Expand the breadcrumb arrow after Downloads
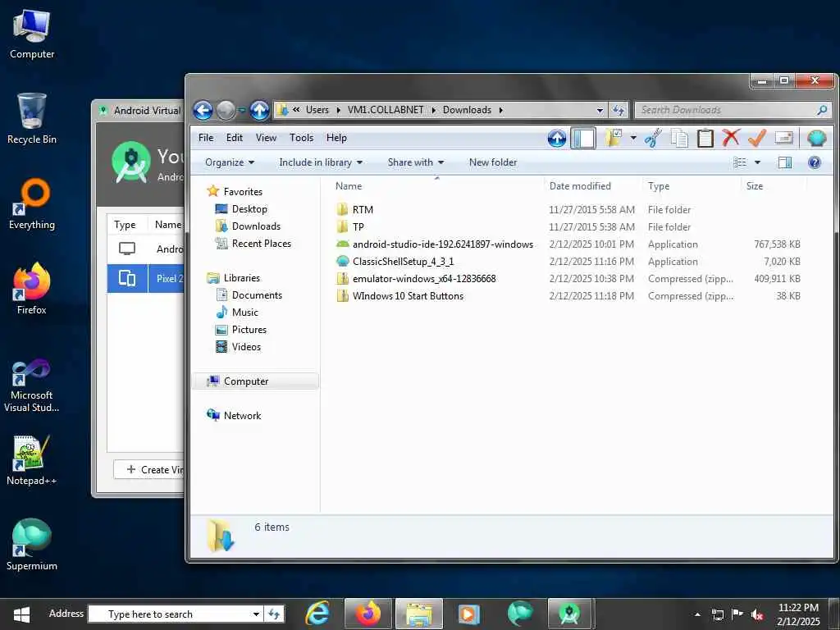Viewport: 840px width, 630px height. (x=501, y=111)
